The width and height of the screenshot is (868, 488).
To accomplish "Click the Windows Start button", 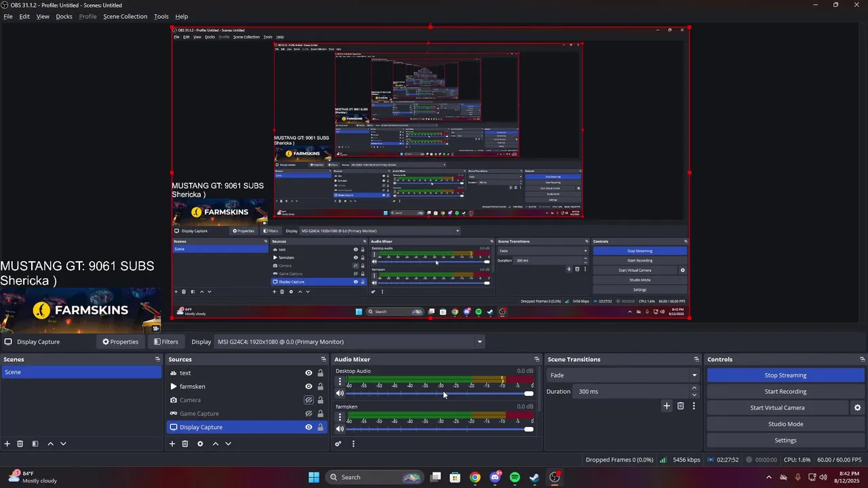I will point(314,477).
